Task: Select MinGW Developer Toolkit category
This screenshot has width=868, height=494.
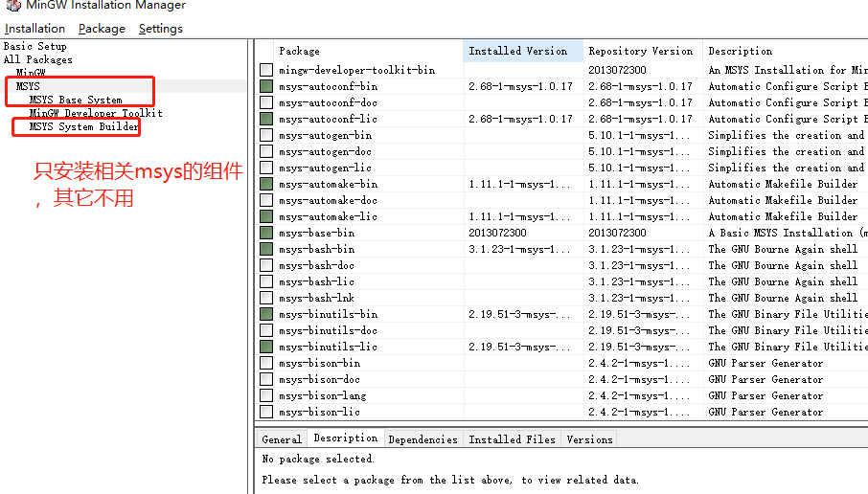Action: [x=96, y=113]
